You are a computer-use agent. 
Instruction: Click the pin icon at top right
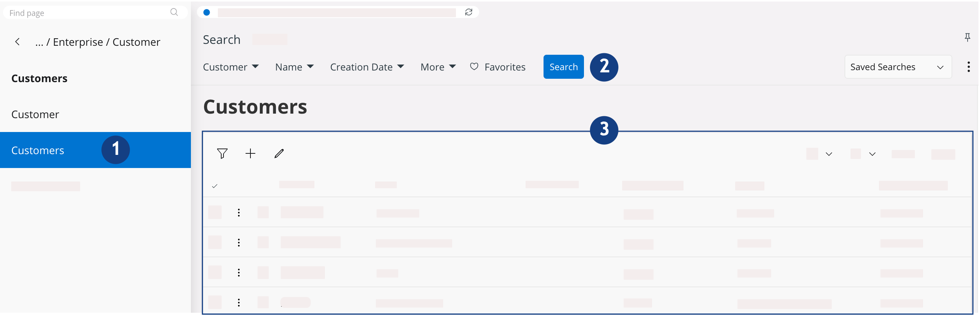pyautogui.click(x=967, y=37)
